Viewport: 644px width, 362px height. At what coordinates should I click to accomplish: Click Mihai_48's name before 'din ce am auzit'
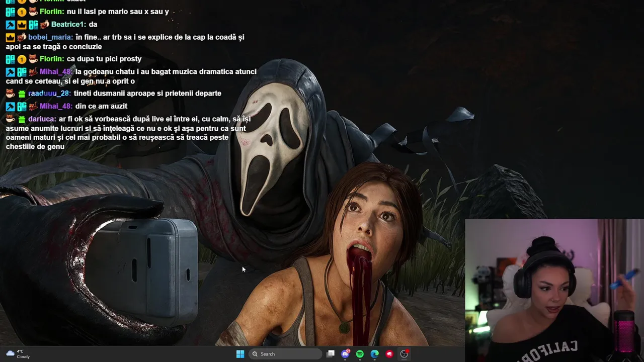coord(55,106)
